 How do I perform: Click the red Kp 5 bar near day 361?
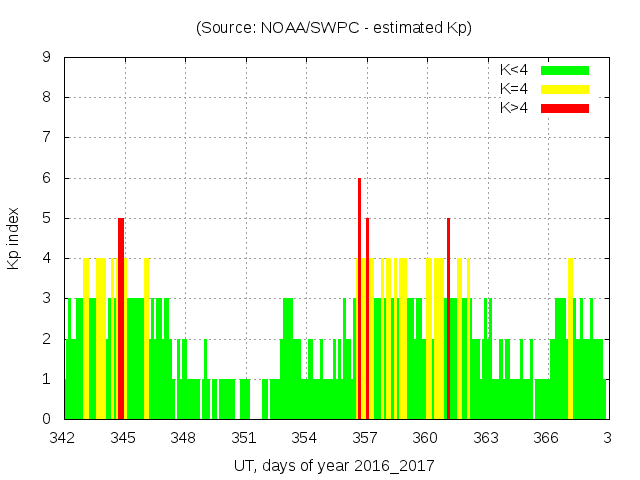tap(448, 320)
